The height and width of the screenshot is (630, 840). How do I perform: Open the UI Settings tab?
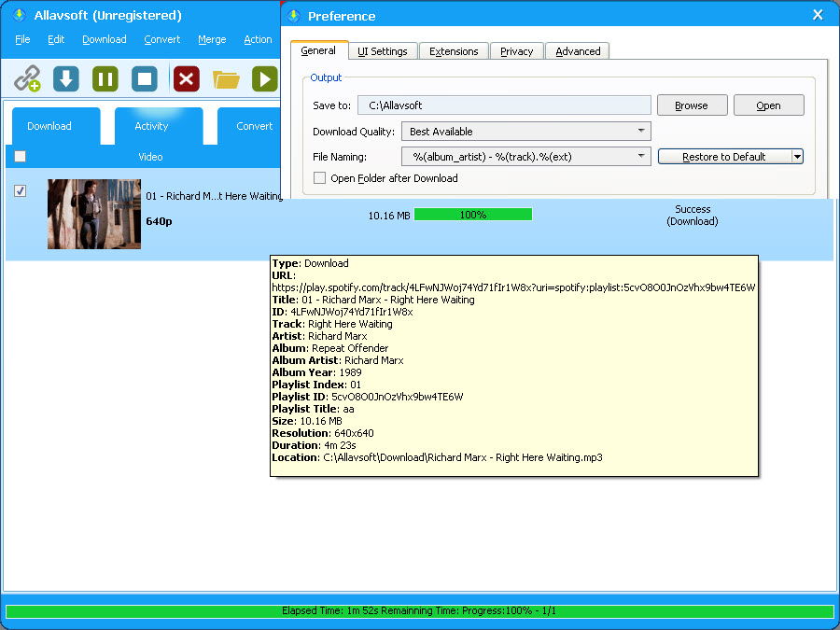coord(383,51)
